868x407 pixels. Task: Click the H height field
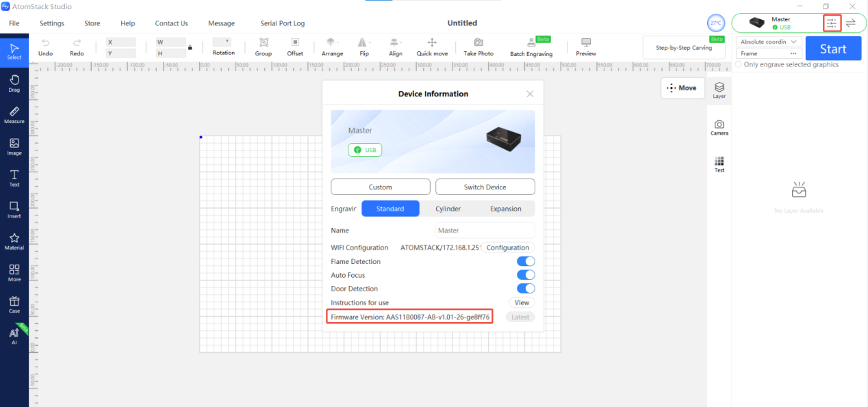tap(170, 53)
